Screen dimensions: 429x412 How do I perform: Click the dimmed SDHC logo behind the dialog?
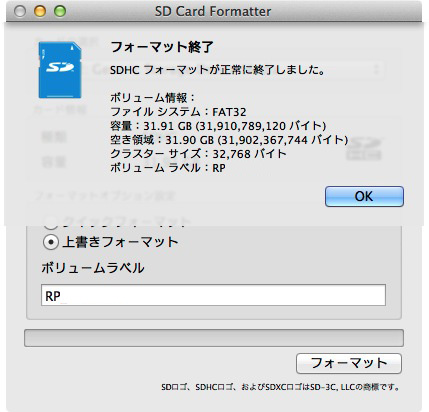click(364, 149)
